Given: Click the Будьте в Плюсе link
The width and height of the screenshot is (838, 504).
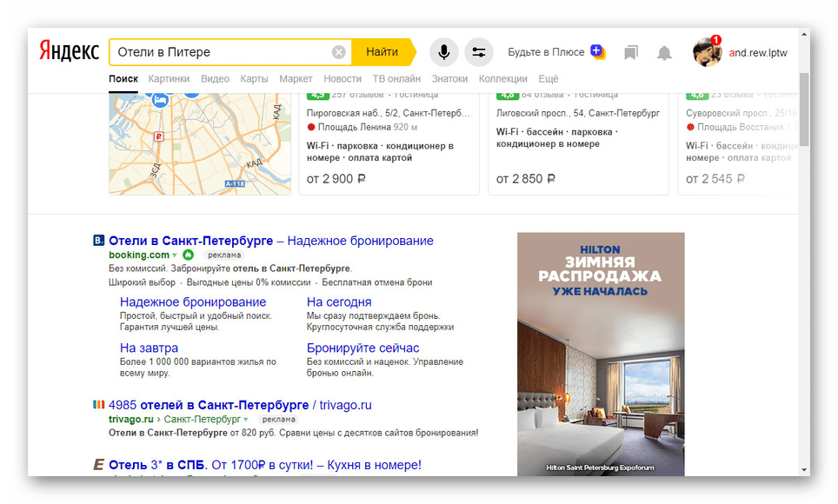Looking at the screenshot, I should 546,52.
